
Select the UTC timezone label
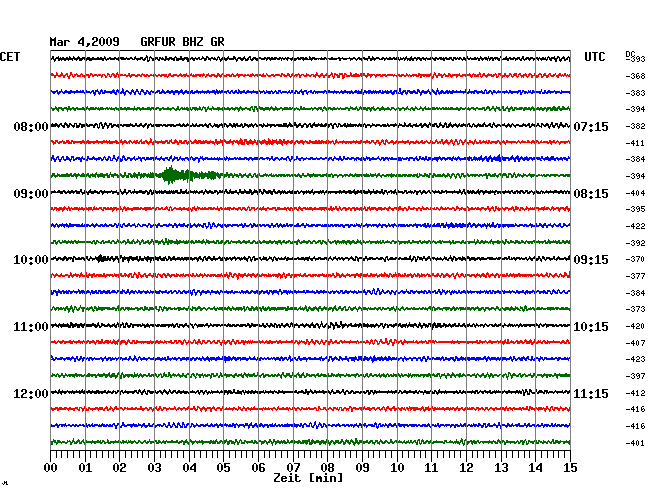point(594,57)
